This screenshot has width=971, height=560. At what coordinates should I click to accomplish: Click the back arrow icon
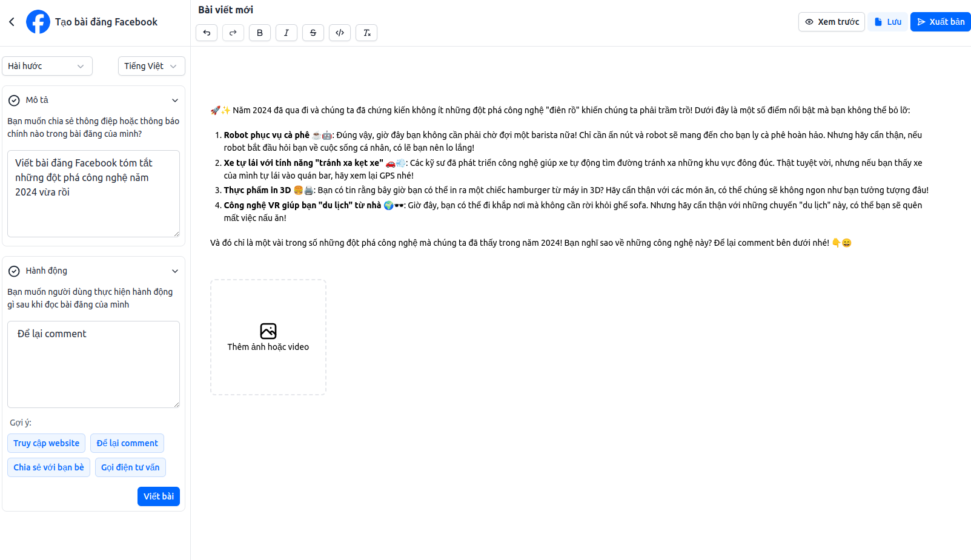(x=12, y=22)
